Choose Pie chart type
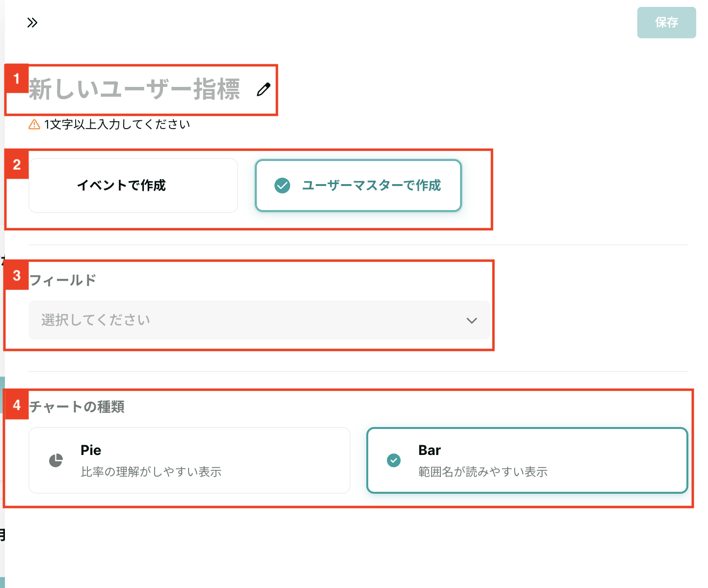708x588 pixels. pos(190,460)
